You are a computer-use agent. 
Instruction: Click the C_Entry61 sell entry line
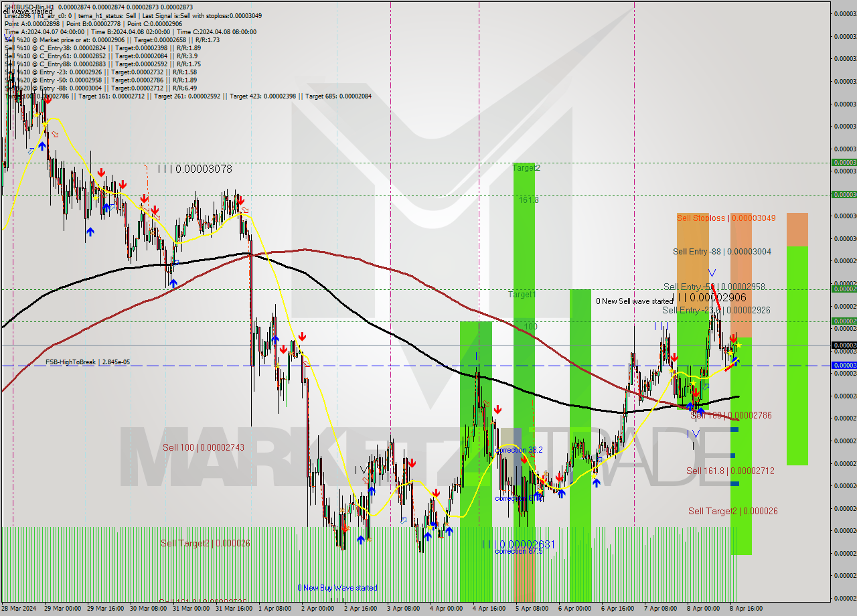click(x=100, y=56)
